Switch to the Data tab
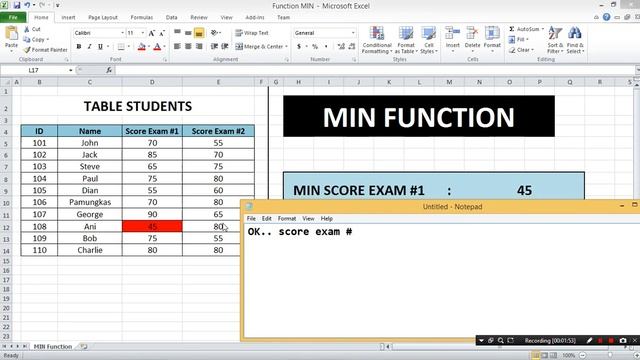 171,18
